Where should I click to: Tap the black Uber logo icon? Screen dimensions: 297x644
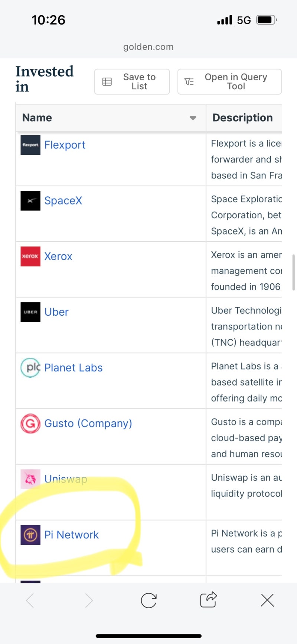coord(30,312)
